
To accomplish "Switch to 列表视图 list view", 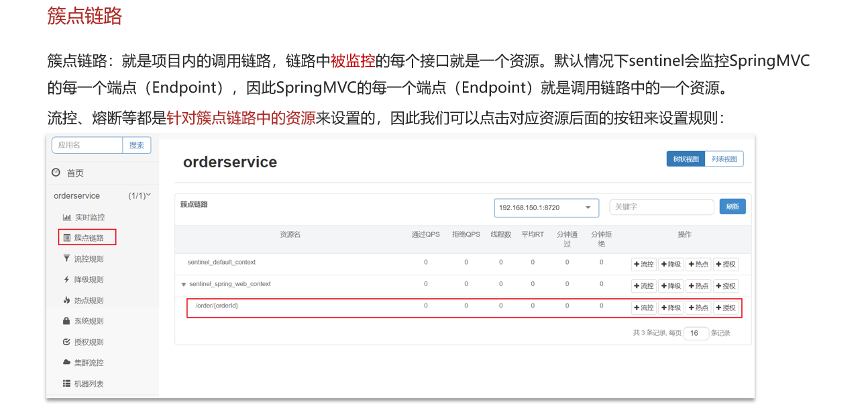I will (724, 159).
